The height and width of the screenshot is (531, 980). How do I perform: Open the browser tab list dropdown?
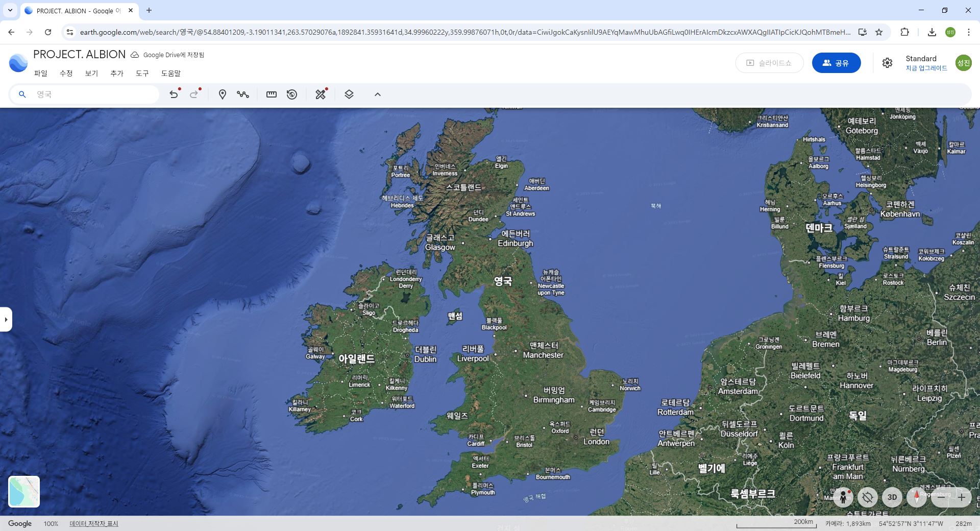10,10
